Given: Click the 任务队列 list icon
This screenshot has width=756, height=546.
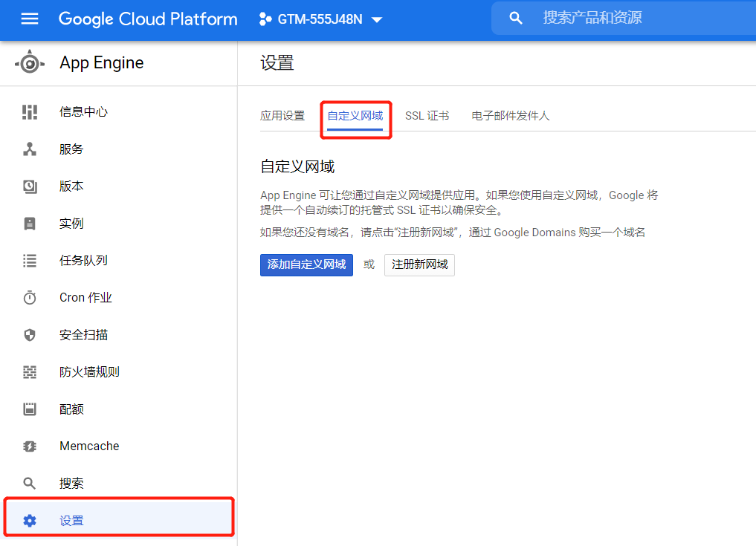Looking at the screenshot, I should point(30,261).
